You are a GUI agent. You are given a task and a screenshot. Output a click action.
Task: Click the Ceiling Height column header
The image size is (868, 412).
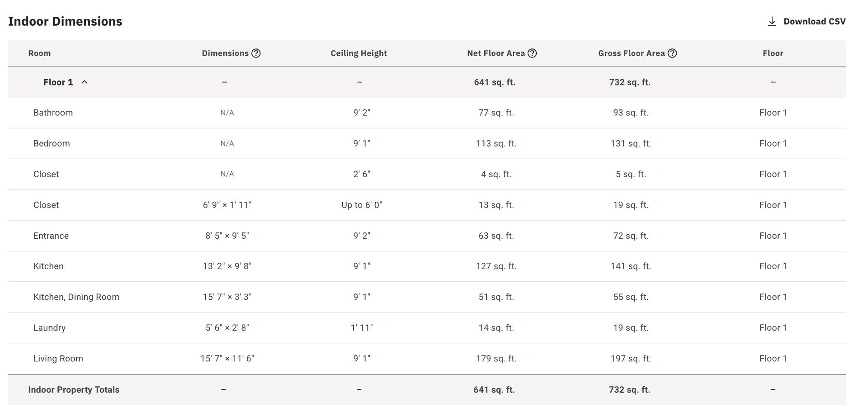(359, 53)
